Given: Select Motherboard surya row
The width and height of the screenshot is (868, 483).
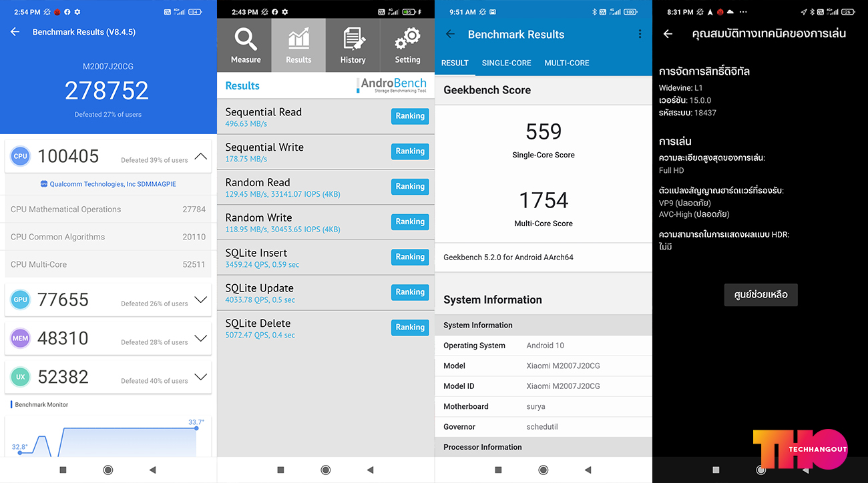Looking at the screenshot, I should coord(544,406).
